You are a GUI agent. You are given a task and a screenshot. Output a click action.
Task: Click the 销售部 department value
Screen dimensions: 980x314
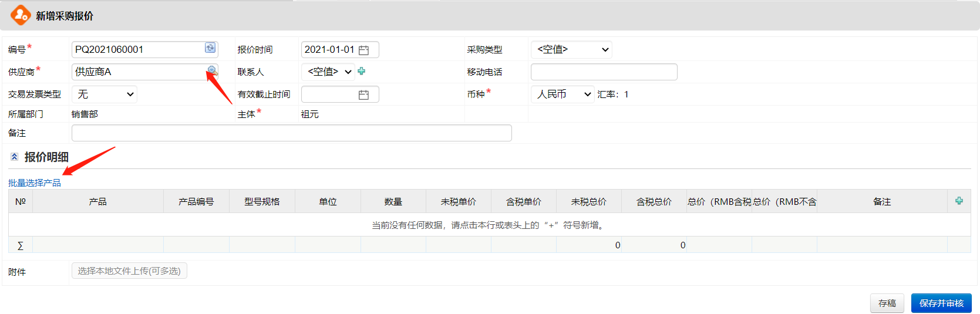(85, 114)
